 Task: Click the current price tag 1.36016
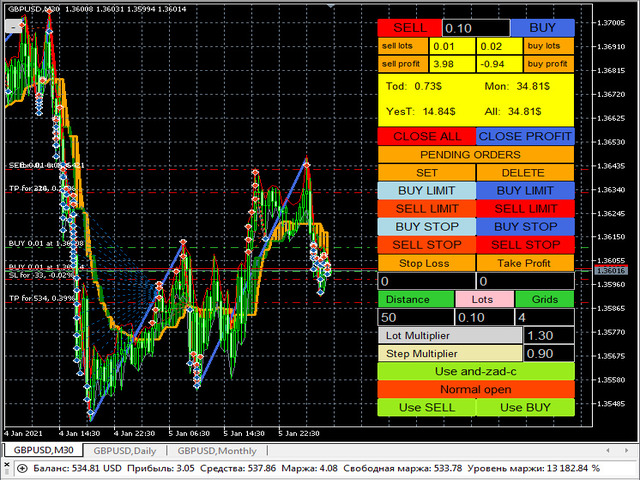(x=611, y=271)
